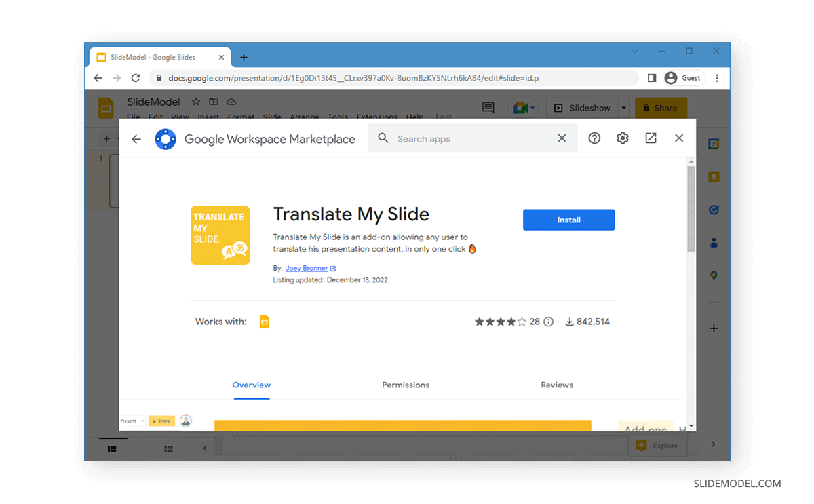Open a new browser tab

[244, 58]
